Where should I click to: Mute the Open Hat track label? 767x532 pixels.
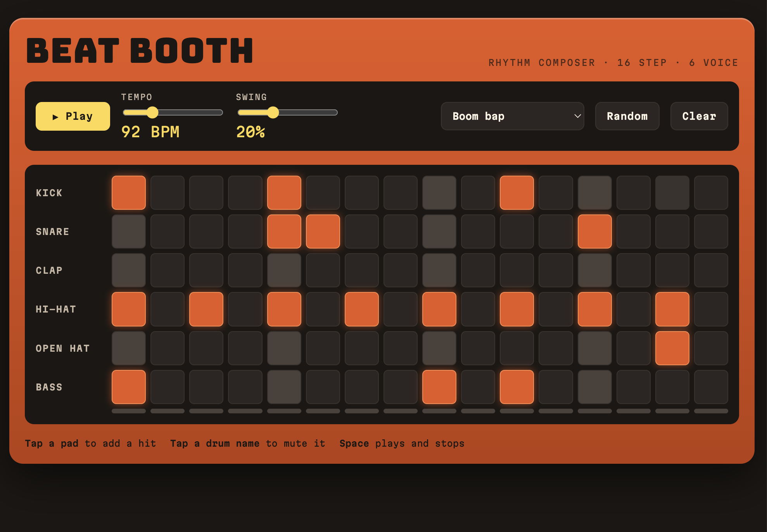62,348
